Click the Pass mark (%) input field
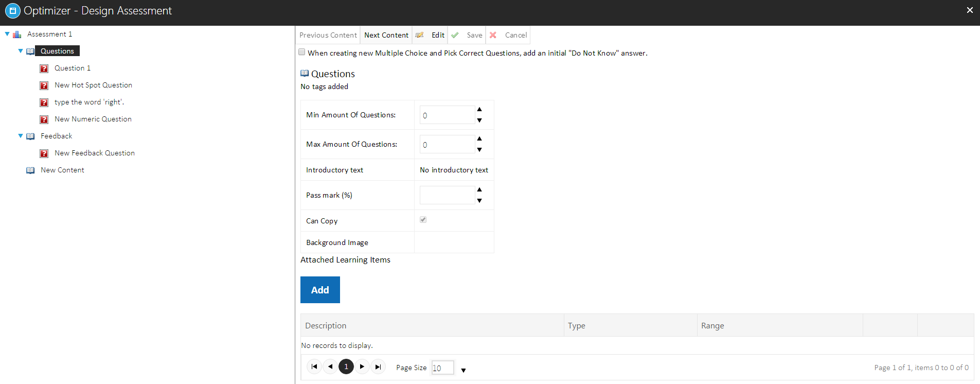This screenshot has height=384, width=980. (447, 195)
